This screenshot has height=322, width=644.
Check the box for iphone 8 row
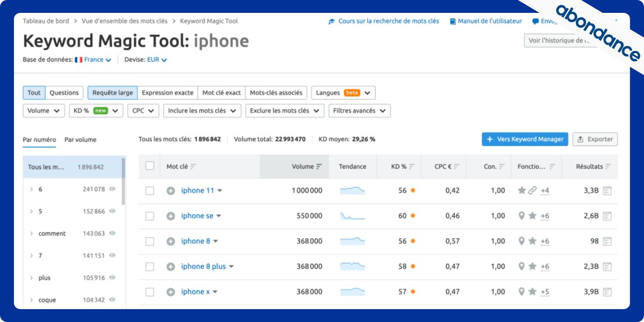coord(150,241)
